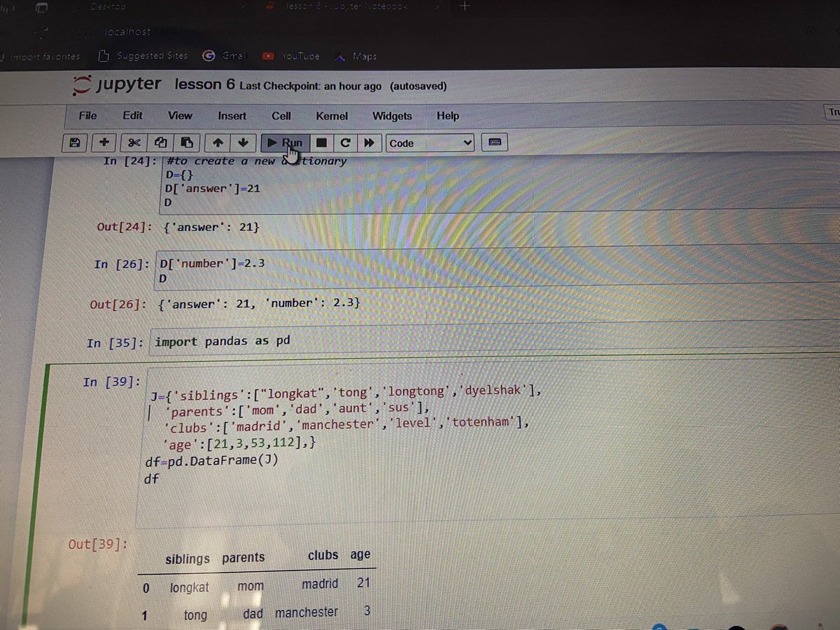Restart the kernel
This screenshot has width=840, height=630.
345,142
